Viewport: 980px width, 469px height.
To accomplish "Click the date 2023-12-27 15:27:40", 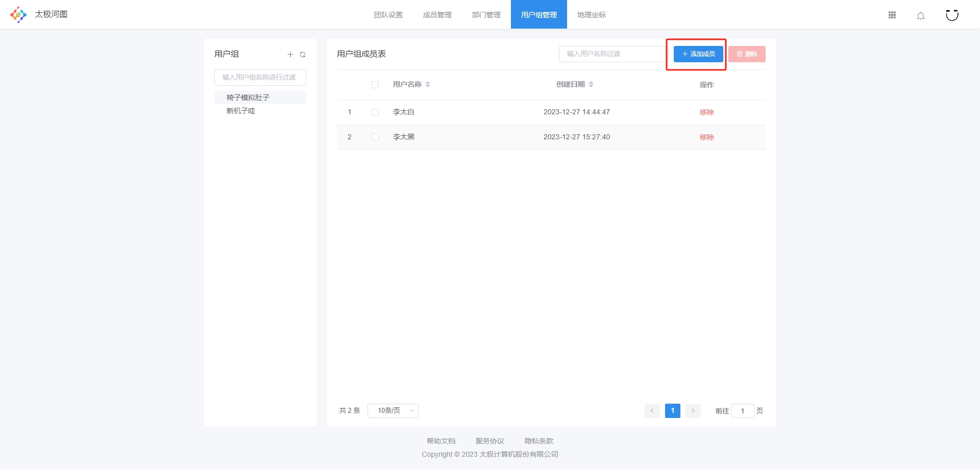I will (577, 137).
